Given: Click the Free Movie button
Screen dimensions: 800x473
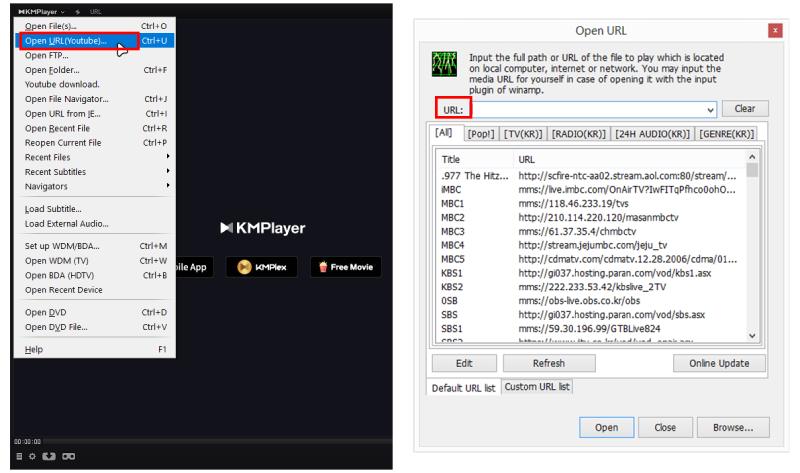Looking at the screenshot, I should [346, 267].
